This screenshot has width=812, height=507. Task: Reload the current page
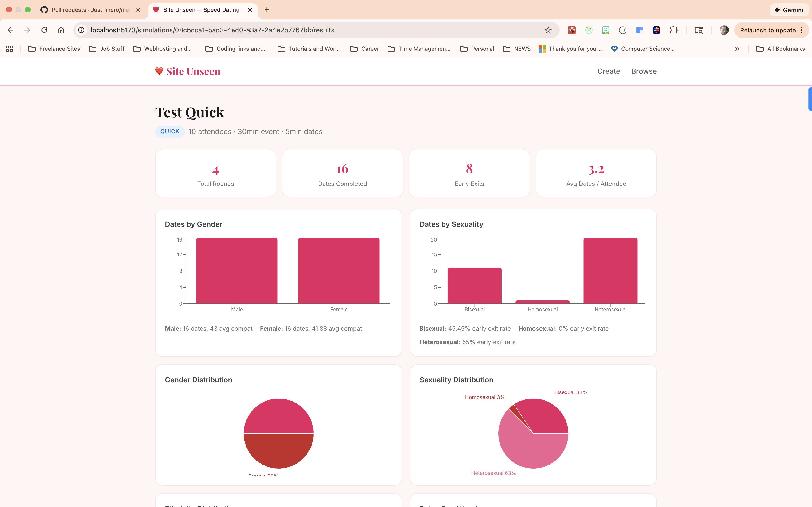tap(44, 30)
